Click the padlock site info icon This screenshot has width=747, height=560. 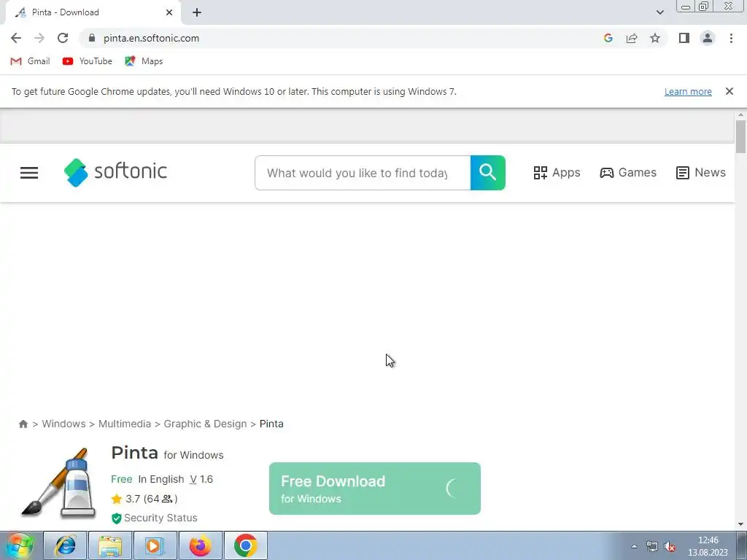click(x=92, y=38)
